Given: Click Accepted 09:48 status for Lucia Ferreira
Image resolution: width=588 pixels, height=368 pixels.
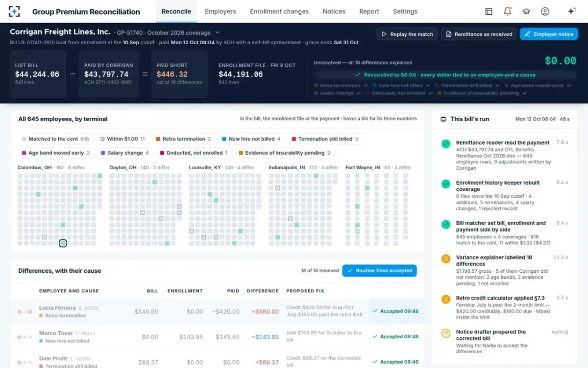Looking at the screenshot, I should (395, 311).
